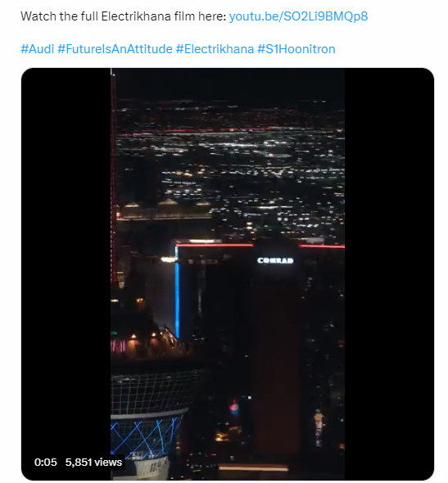Click the red neon roofline left of CONRAD
448x483 pixels.
[x=215, y=246]
